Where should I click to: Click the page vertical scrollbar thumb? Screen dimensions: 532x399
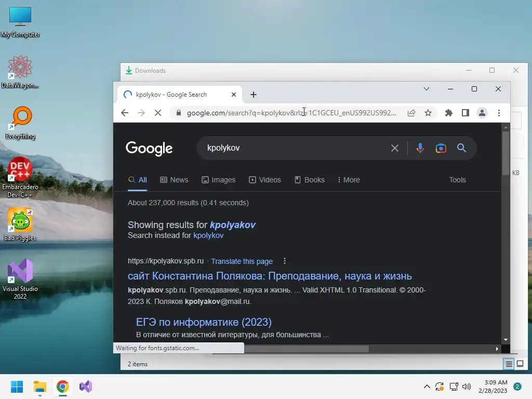(506, 153)
